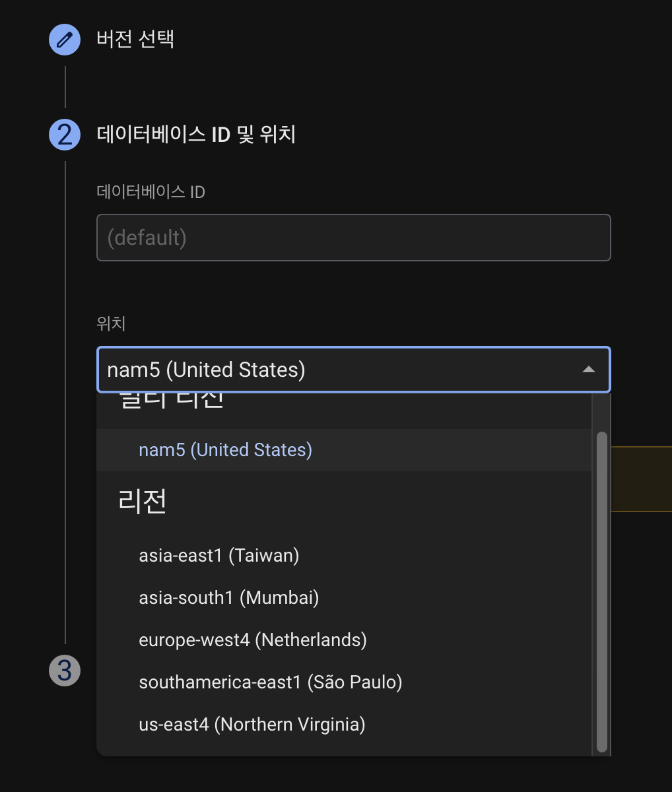Screen dimensions: 672x792
Task: Click the (default) placeholder text box
Action: point(354,238)
